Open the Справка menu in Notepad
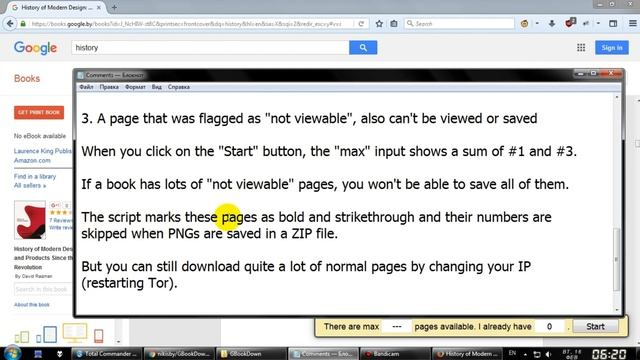This screenshot has height=360, width=640. (x=179, y=87)
